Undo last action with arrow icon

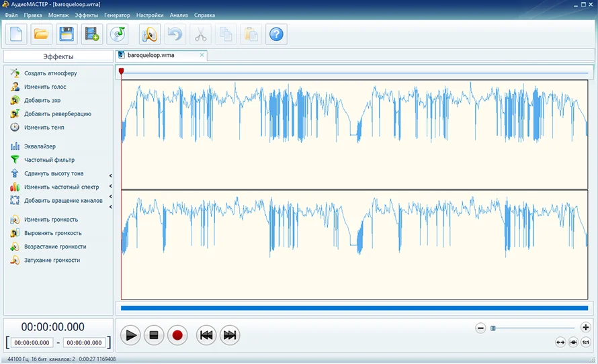(x=175, y=34)
